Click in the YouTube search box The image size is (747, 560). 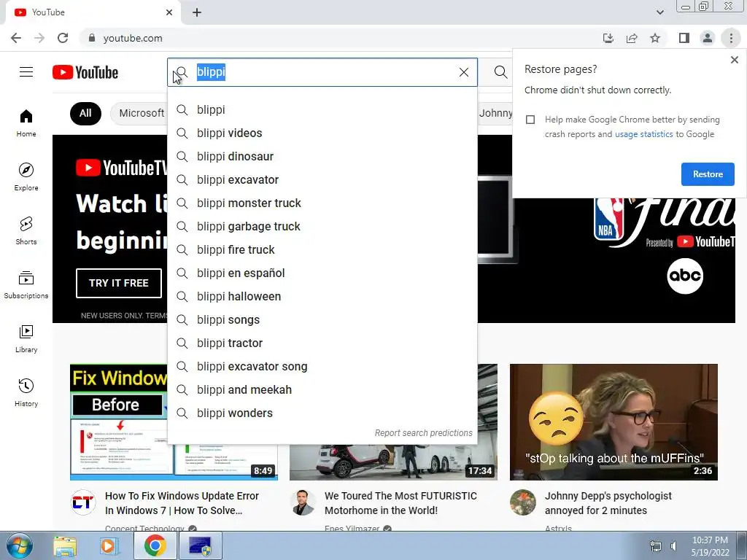[324, 72]
